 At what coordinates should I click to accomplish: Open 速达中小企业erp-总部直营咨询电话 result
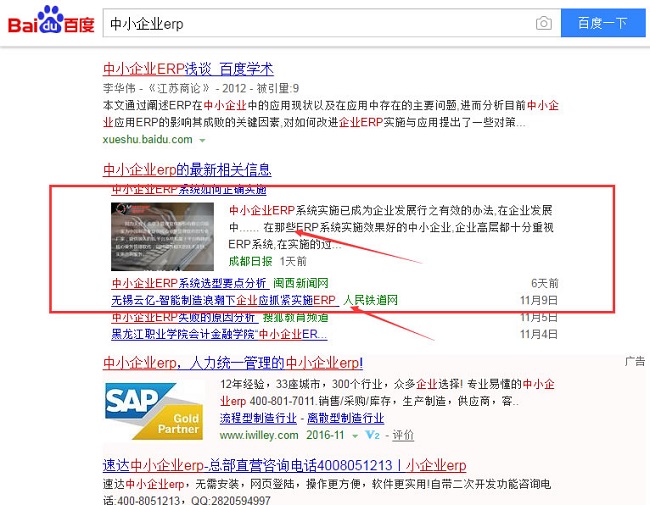pyautogui.click(x=284, y=465)
